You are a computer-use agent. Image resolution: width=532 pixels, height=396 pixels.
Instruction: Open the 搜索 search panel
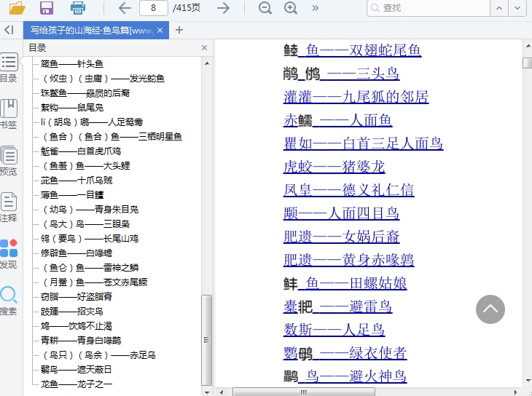coord(9,301)
